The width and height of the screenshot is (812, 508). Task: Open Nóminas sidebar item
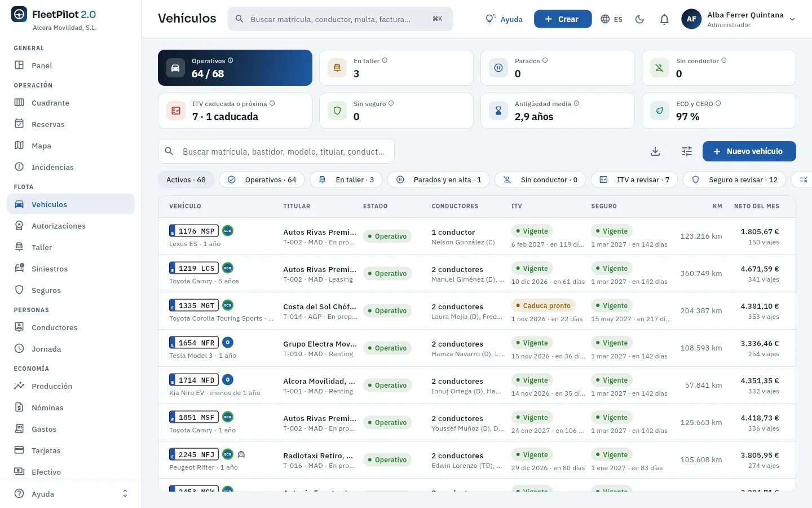70,408
